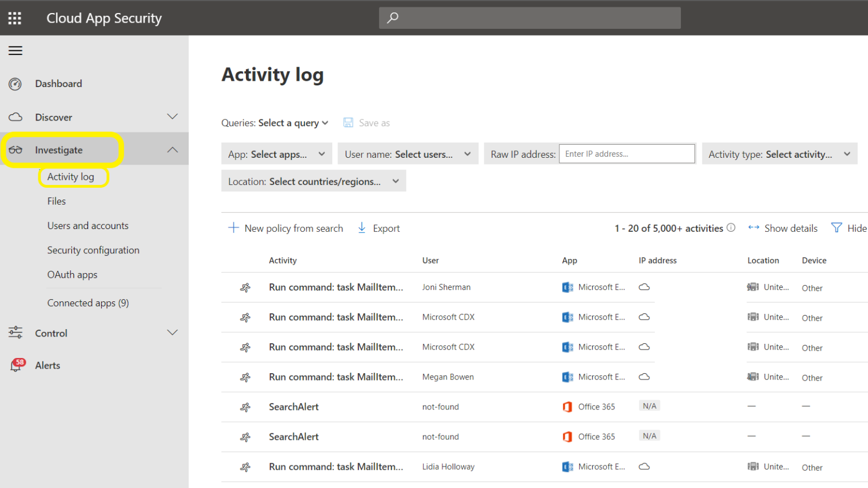Select the Alerts bell icon
The height and width of the screenshot is (488, 868).
pyautogui.click(x=16, y=365)
